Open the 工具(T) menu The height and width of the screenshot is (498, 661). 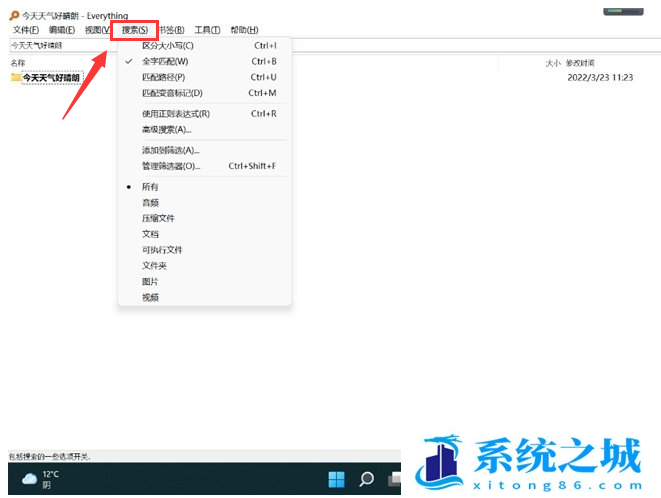coord(207,30)
